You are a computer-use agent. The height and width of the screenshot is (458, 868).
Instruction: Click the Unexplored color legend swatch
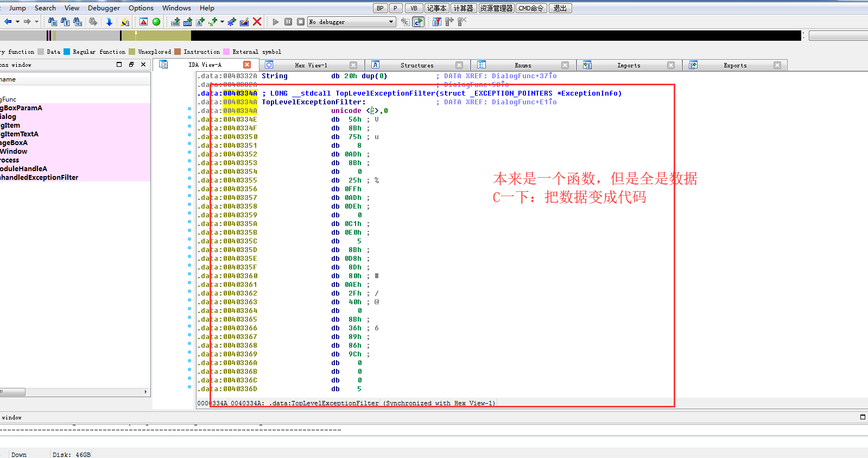132,52
